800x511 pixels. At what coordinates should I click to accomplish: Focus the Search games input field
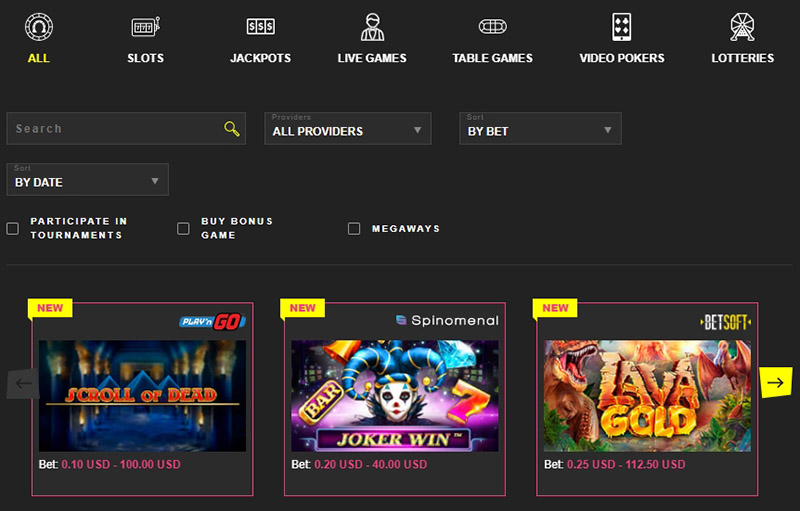coord(126,129)
